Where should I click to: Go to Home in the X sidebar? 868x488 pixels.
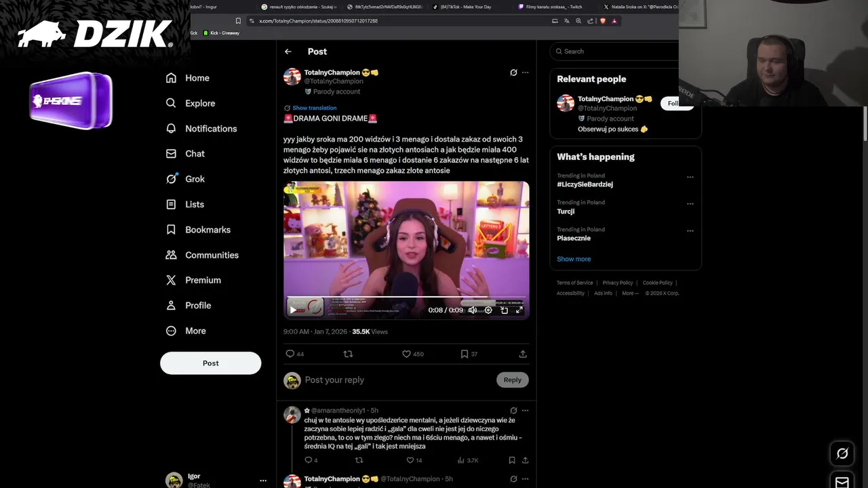(188, 78)
